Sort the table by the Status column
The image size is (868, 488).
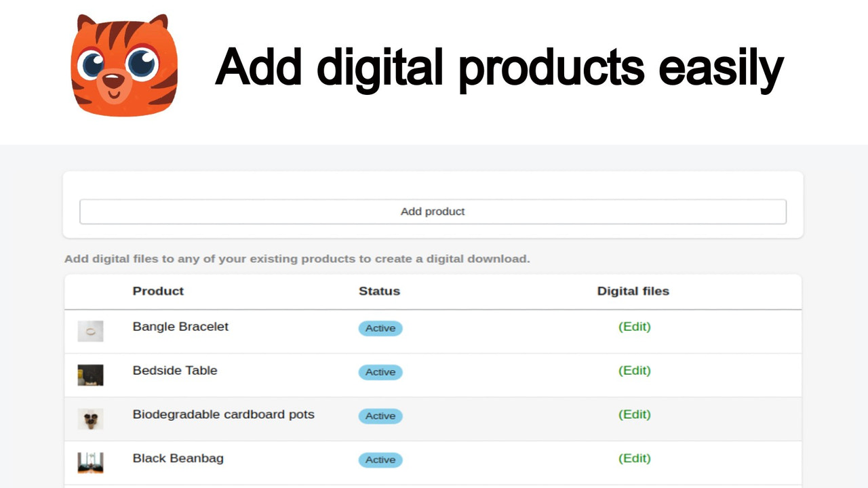tap(379, 291)
